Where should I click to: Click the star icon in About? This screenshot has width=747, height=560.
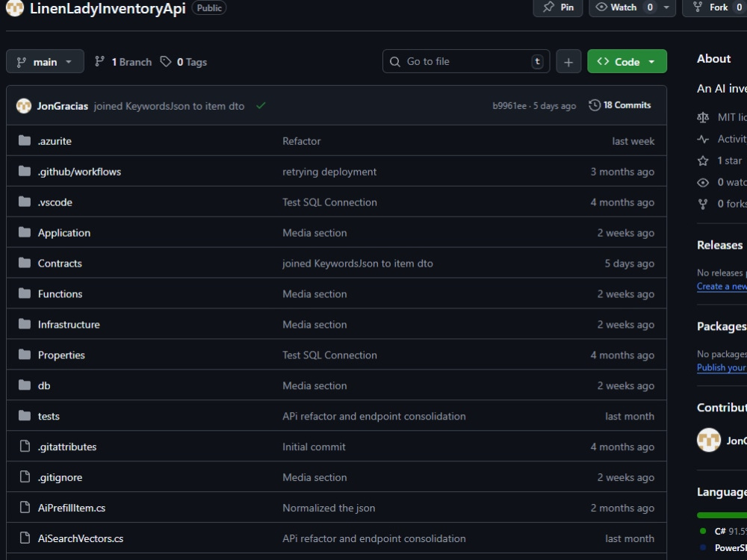click(x=703, y=161)
